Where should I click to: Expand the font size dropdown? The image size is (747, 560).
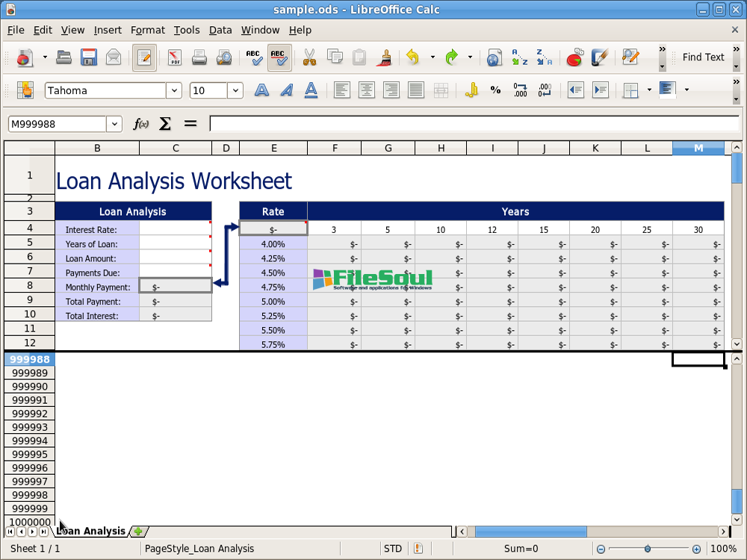click(235, 90)
